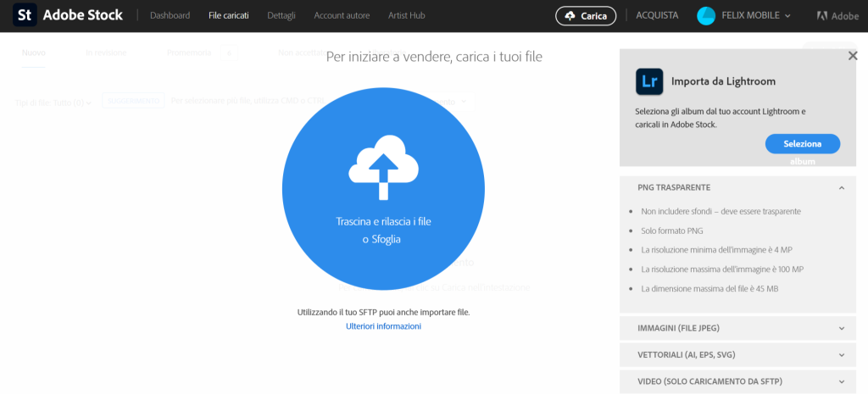Screen dimensions: 868x417
Task: Switch to the Nuovo tab
Action: [x=34, y=53]
